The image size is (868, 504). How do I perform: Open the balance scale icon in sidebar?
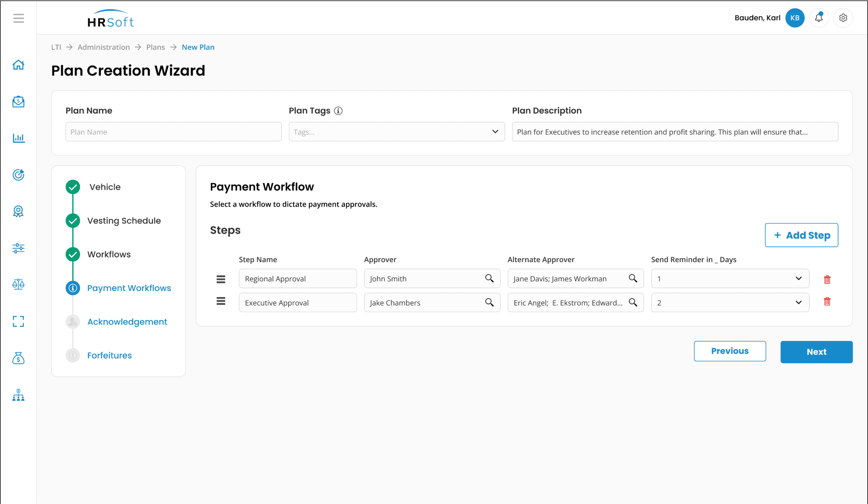coord(19,285)
